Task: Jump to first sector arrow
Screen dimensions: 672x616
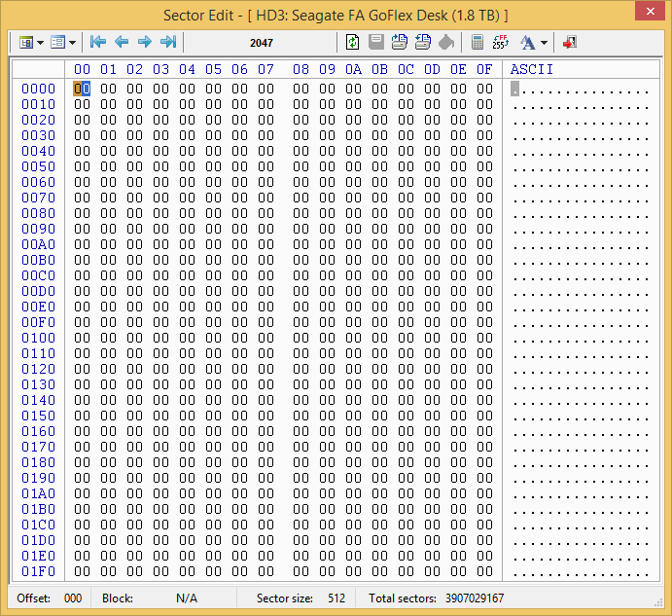Action: coord(98,42)
